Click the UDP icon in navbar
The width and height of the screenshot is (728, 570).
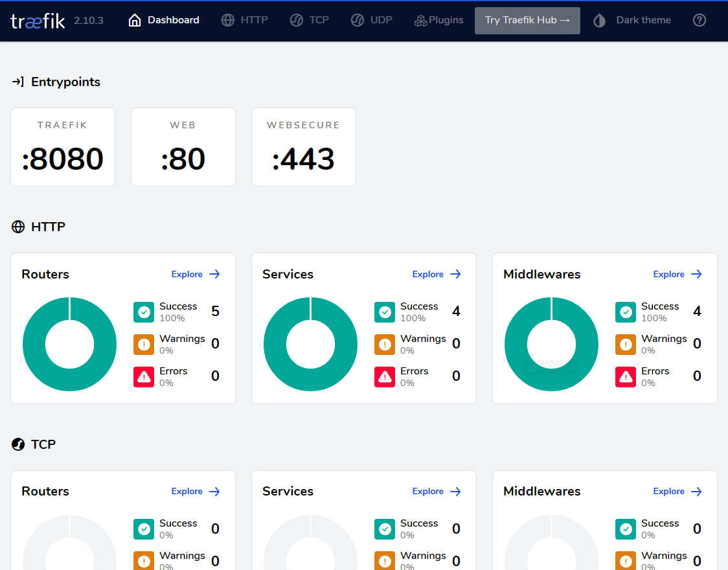[x=358, y=20]
